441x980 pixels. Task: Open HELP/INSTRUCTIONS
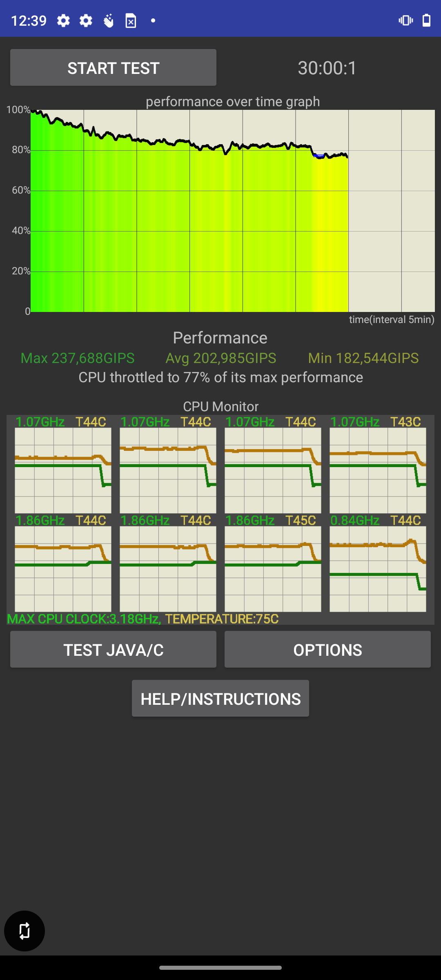220,698
